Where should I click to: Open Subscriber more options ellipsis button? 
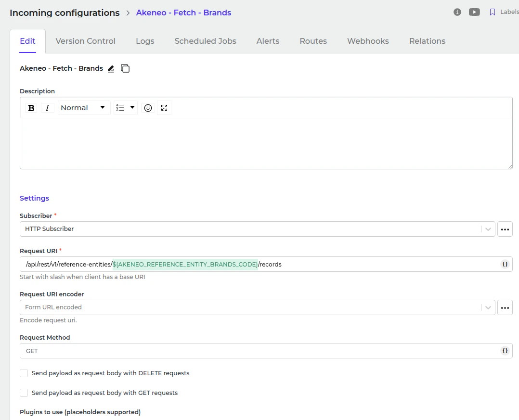click(505, 229)
